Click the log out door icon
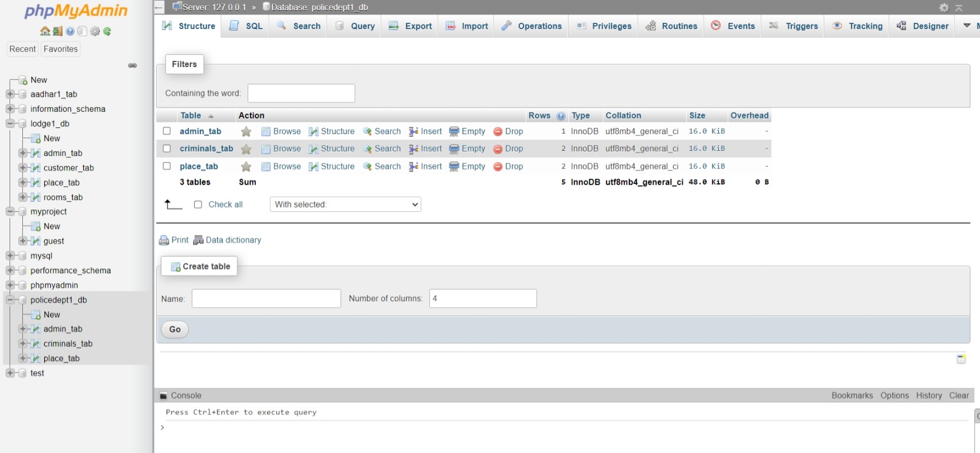980x453 pixels. click(x=57, y=31)
